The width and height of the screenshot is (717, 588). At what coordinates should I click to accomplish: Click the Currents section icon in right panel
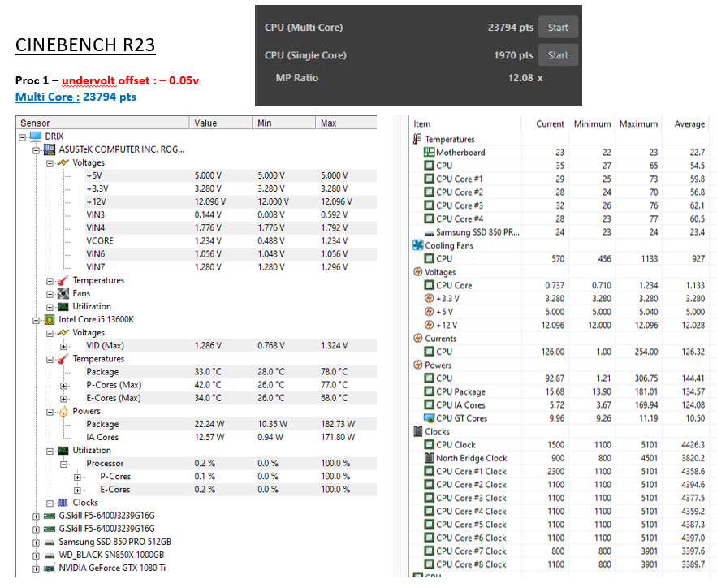pos(417,338)
